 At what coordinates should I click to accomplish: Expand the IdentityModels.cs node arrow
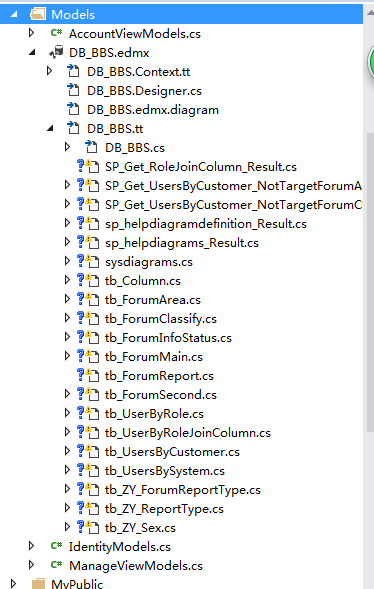point(32,546)
